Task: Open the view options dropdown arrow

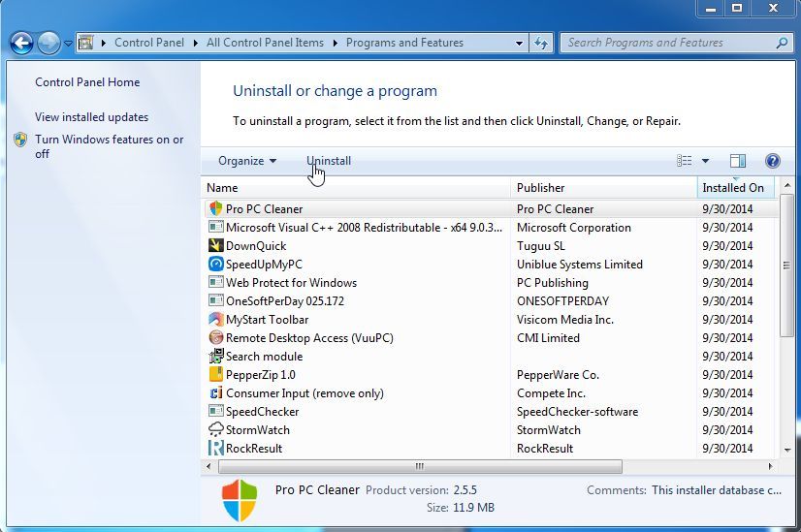Action: [x=705, y=161]
